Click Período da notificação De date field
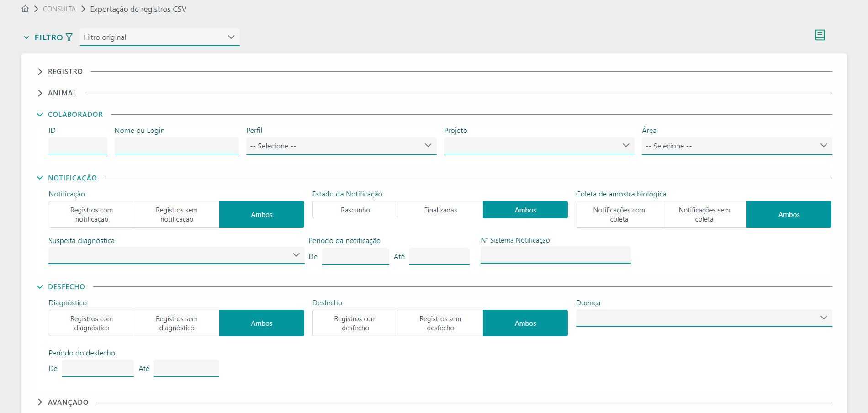Viewport: 868px width, 413px height. point(355,256)
